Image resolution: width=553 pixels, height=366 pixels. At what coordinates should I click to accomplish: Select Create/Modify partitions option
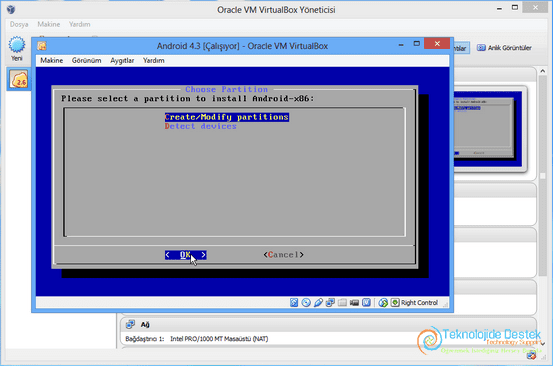click(227, 117)
